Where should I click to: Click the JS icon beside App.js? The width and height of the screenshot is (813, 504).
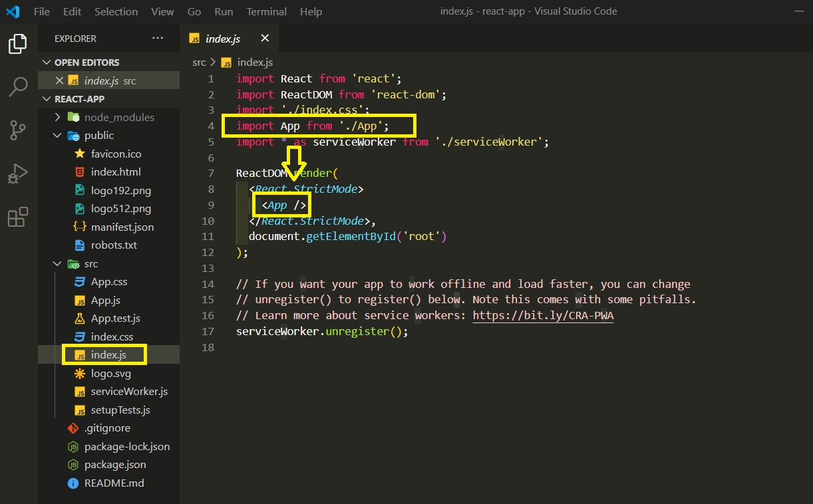tap(79, 301)
